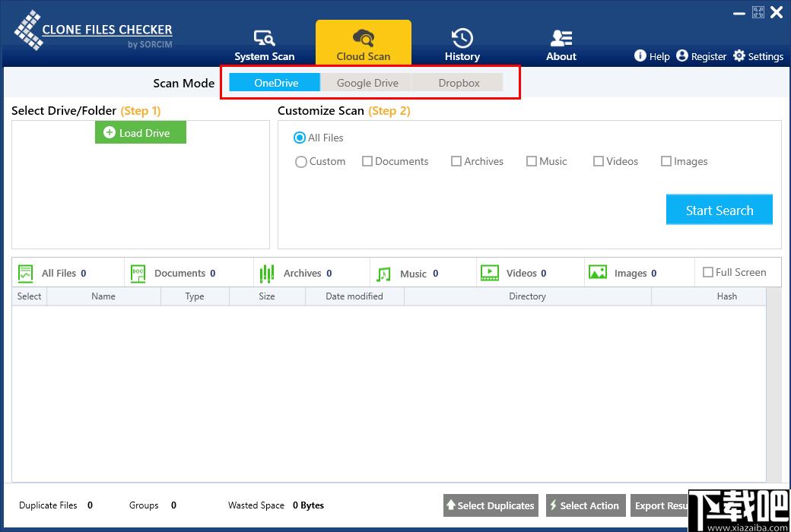791x532 pixels.
Task: Click the Select Duplicates button
Action: click(491, 505)
